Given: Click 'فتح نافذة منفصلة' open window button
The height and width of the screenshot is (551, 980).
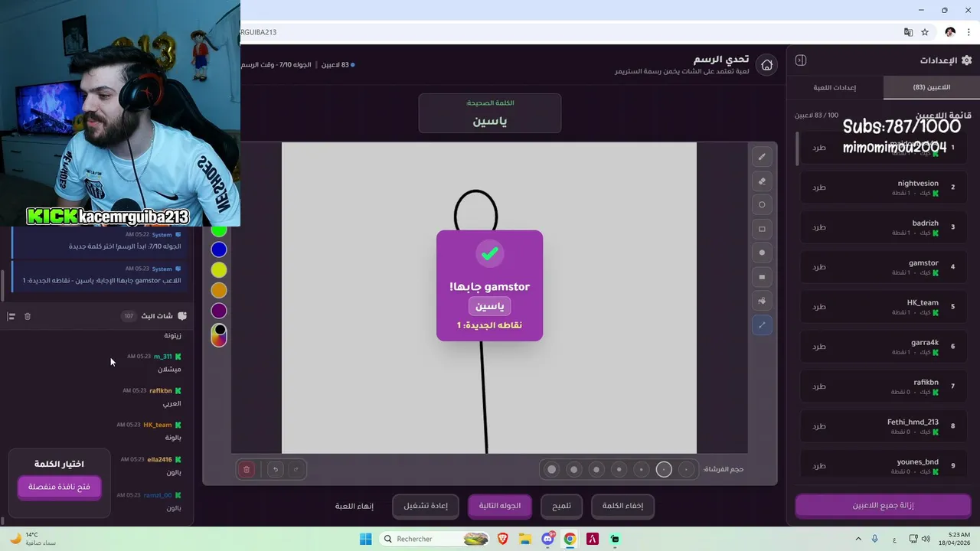Looking at the screenshot, I should point(60,487).
